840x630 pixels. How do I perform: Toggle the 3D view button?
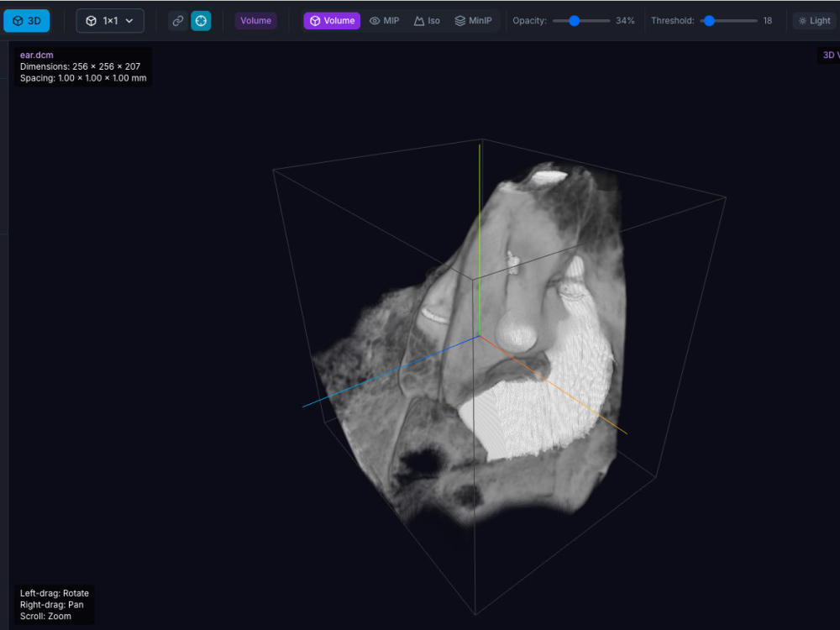(26, 21)
